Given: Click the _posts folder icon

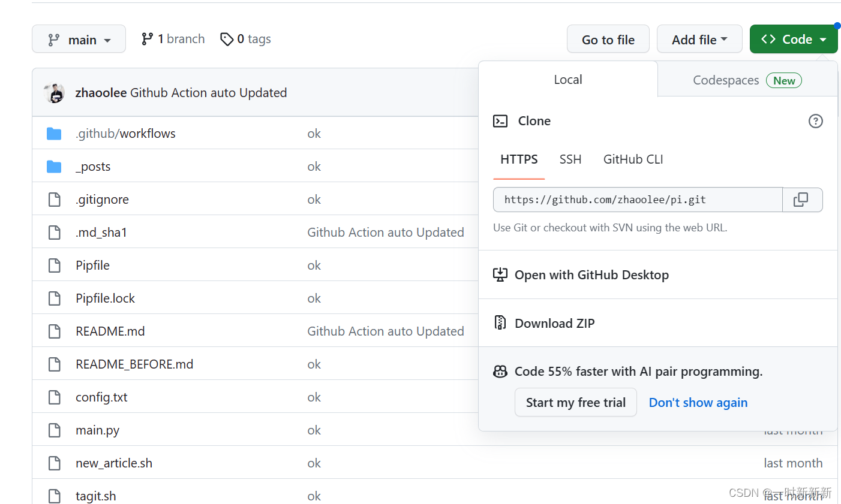Looking at the screenshot, I should pyautogui.click(x=54, y=167).
